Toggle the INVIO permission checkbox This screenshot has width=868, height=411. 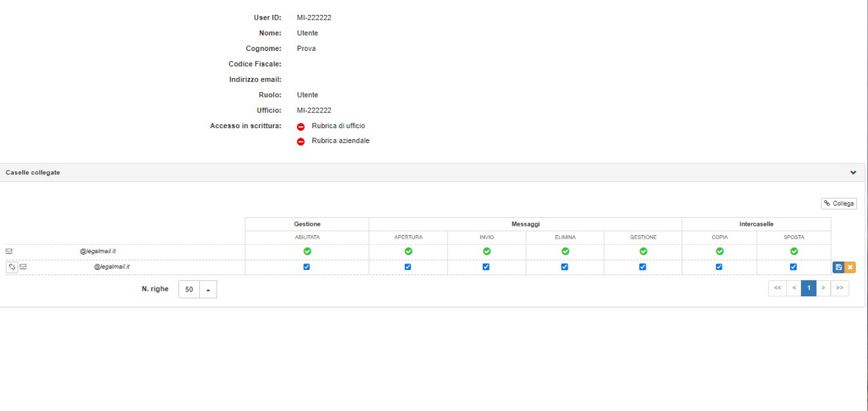486,267
